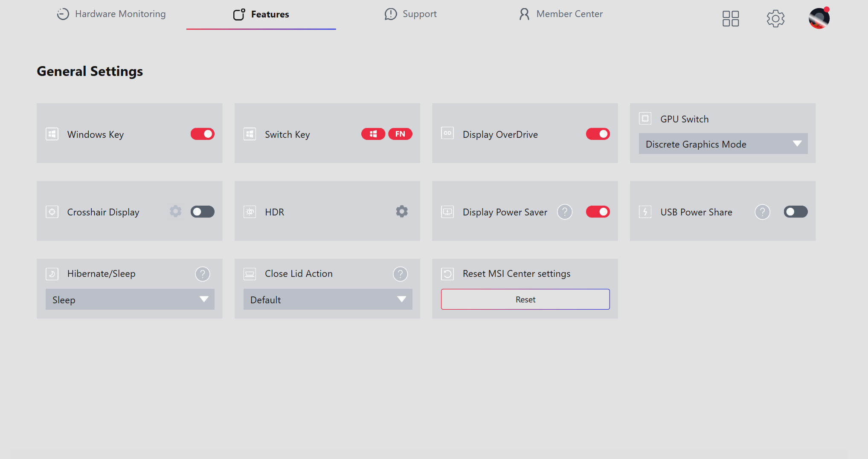The image size is (868, 459).
Task: Click the Display Power Saver label
Action: click(x=505, y=212)
